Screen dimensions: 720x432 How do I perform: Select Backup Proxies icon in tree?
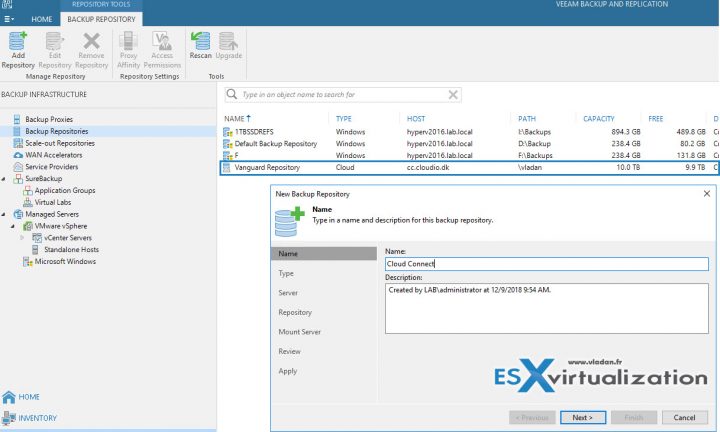tap(17, 119)
